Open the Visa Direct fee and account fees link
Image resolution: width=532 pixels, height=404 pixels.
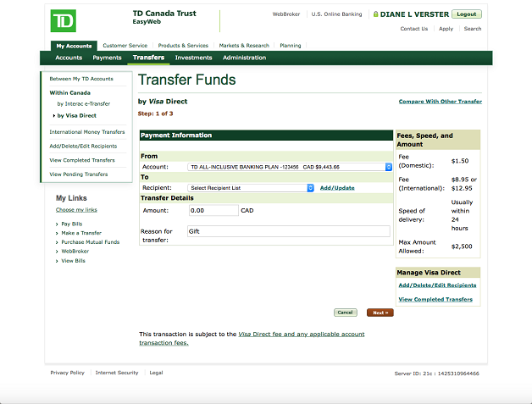[x=252, y=339]
